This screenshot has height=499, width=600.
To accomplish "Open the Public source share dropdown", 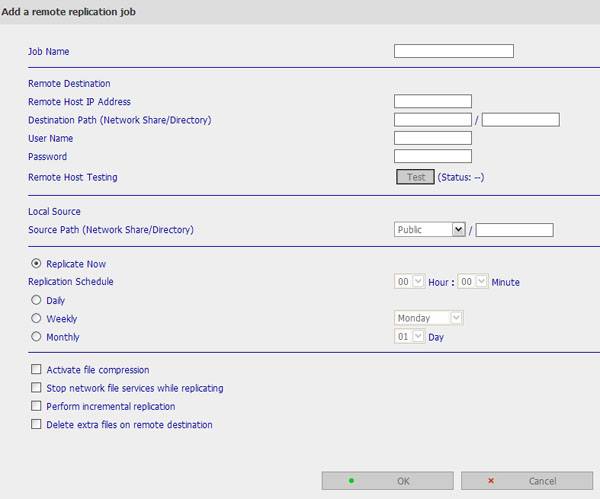I will click(x=429, y=230).
